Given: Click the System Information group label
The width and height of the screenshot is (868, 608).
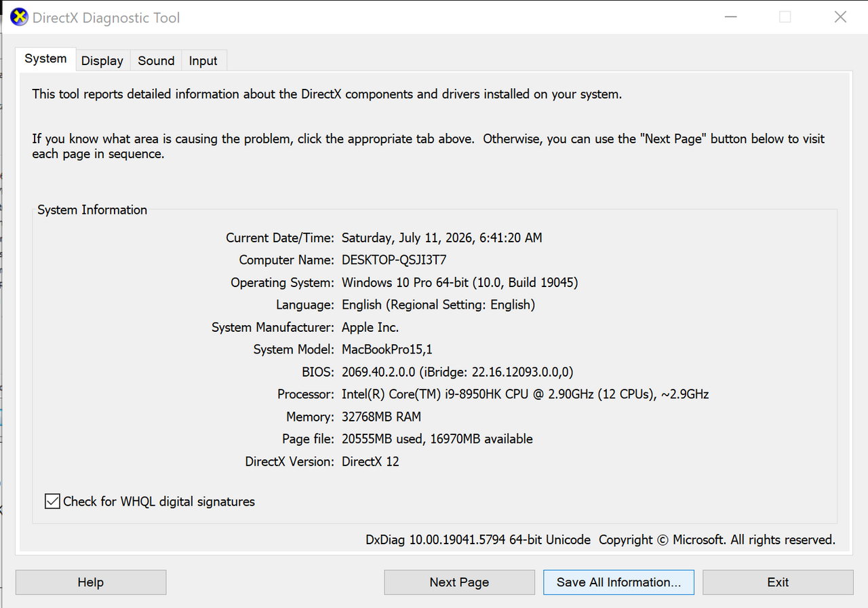Looking at the screenshot, I should click(92, 210).
